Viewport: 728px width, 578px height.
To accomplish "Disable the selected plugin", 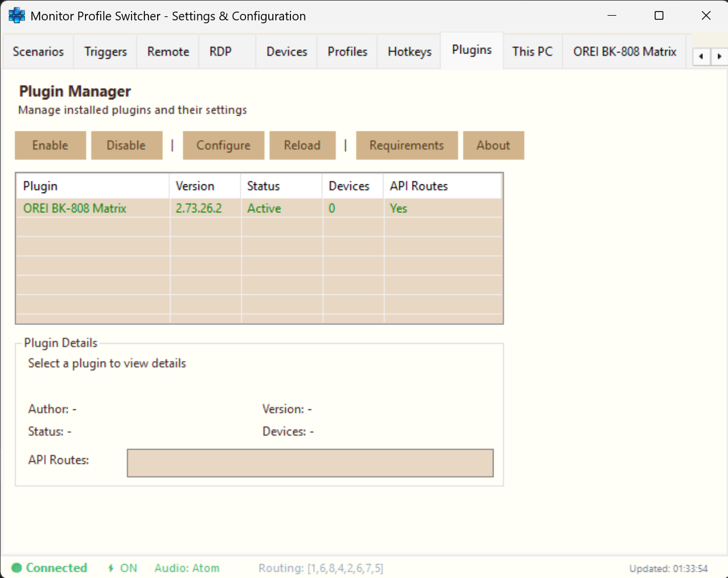I will tap(126, 145).
